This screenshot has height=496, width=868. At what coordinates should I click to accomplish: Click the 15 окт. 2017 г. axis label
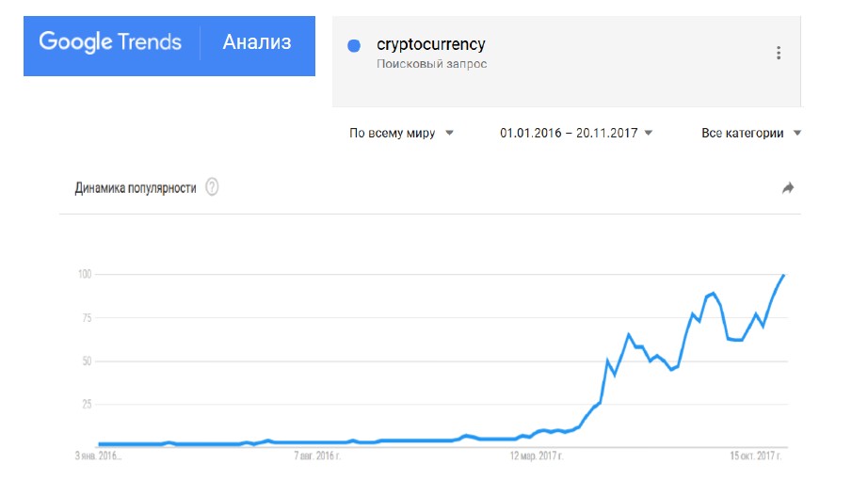tap(756, 456)
